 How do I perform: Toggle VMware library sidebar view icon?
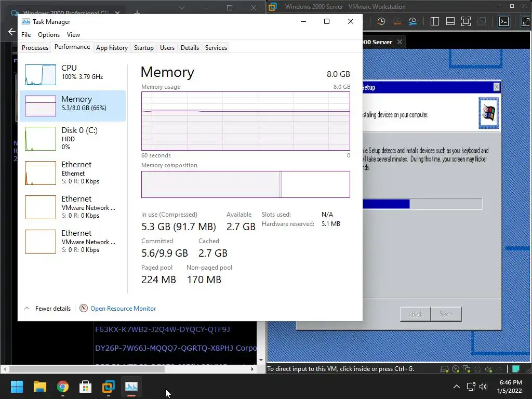coord(435,22)
